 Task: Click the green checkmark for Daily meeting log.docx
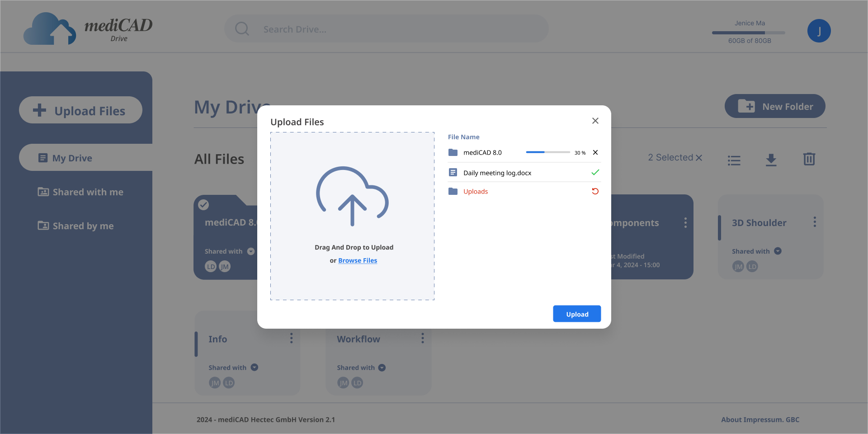(595, 172)
